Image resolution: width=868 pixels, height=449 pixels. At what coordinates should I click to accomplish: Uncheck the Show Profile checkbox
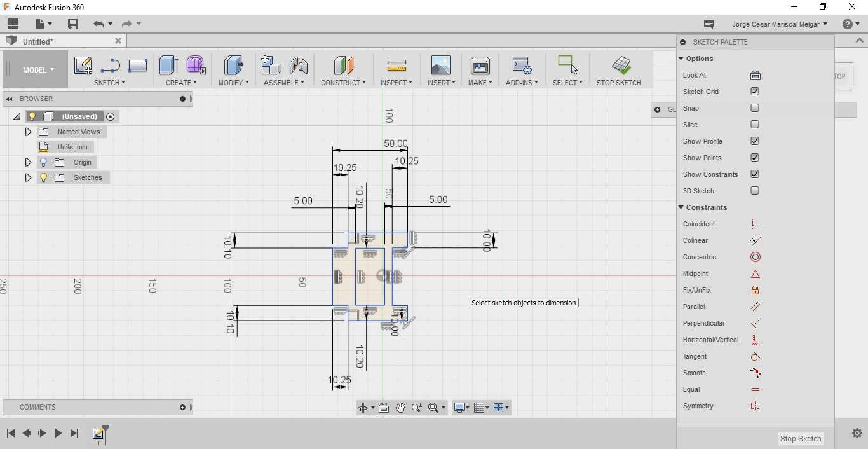[755, 141]
